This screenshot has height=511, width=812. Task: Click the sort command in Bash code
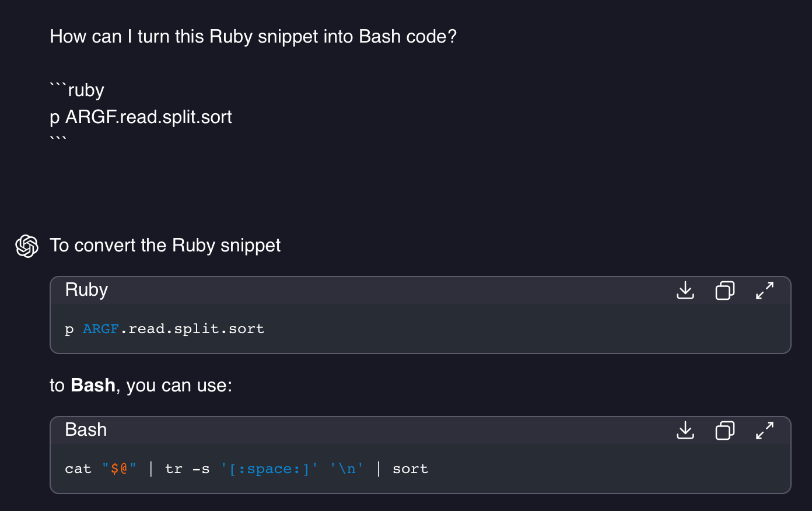coord(410,469)
